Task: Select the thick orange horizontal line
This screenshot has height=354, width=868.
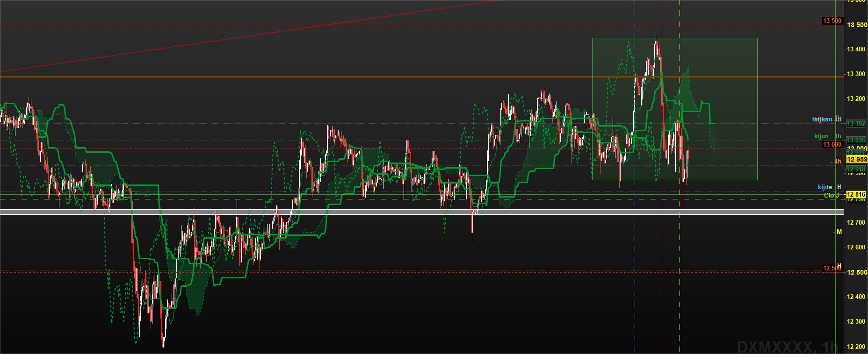Action: (x=421, y=77)
